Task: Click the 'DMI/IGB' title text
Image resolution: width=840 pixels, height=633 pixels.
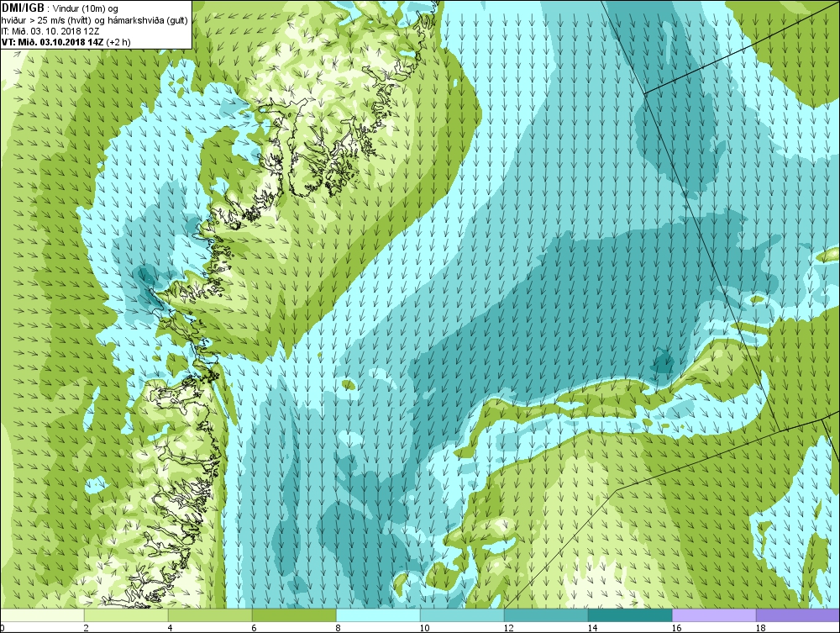Action: 23,8
